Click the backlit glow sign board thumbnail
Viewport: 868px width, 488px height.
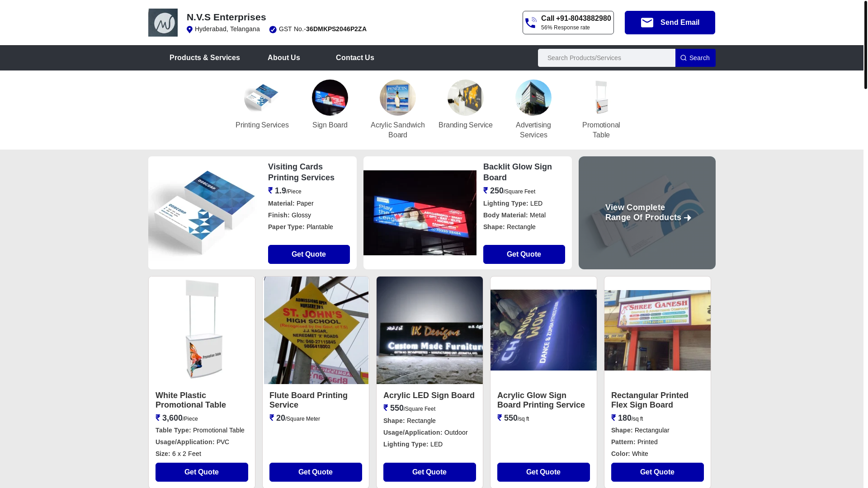click(420, 213)
